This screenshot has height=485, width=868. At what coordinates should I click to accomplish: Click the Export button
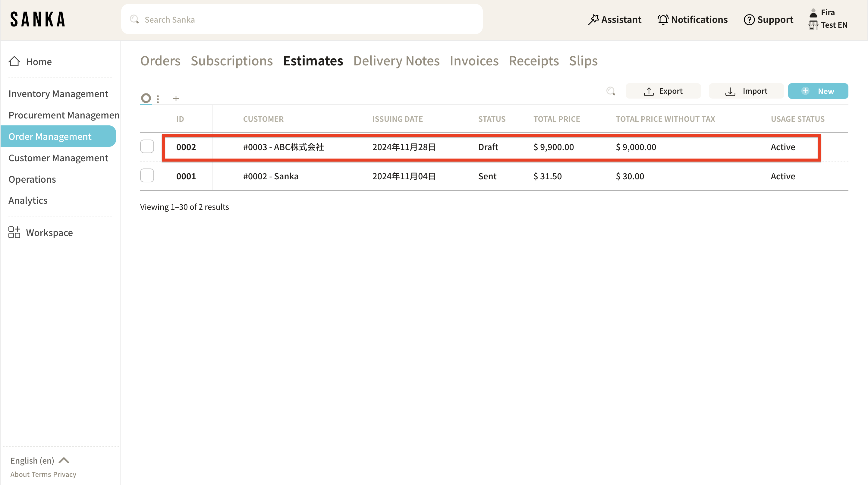[663, 91]
